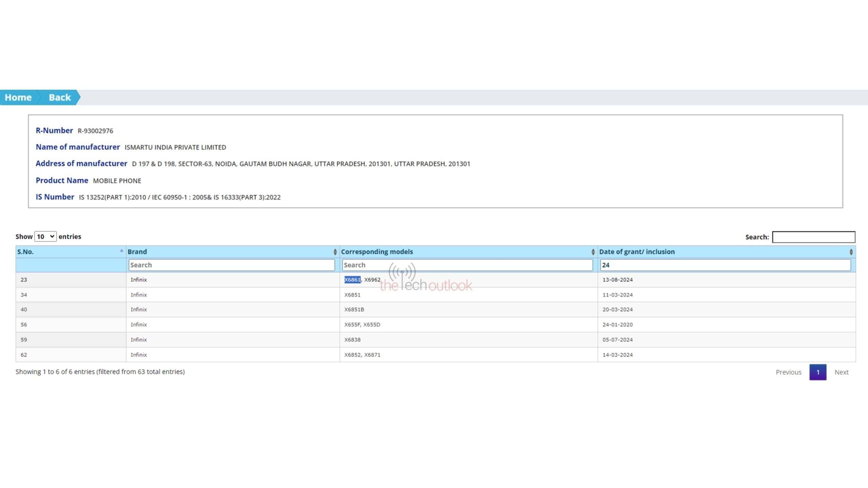Click the Home breadcrumb button

[18, 98]
